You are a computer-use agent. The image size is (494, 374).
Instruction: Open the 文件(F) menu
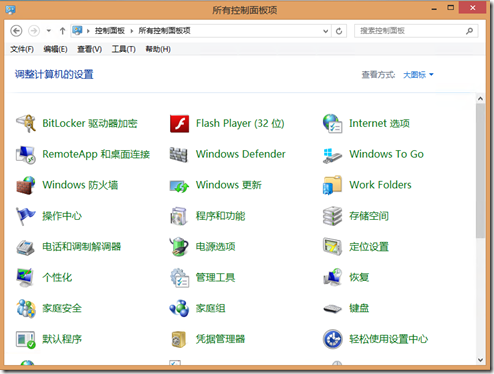point(22,49)
